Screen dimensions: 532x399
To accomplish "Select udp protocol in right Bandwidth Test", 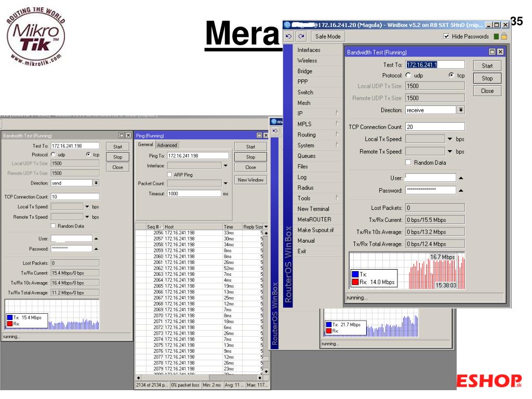I will click(408, 75).
